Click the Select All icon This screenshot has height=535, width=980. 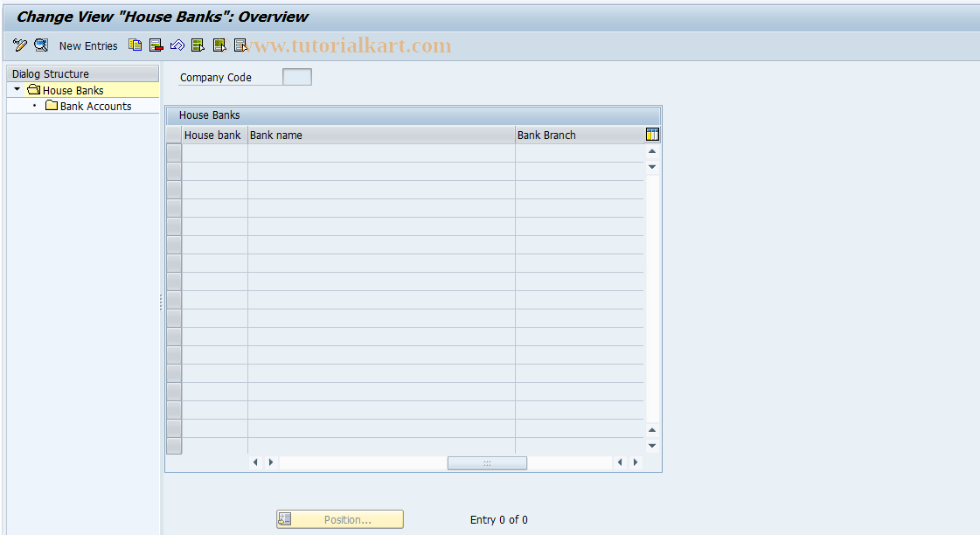click(x=198, y=45)
